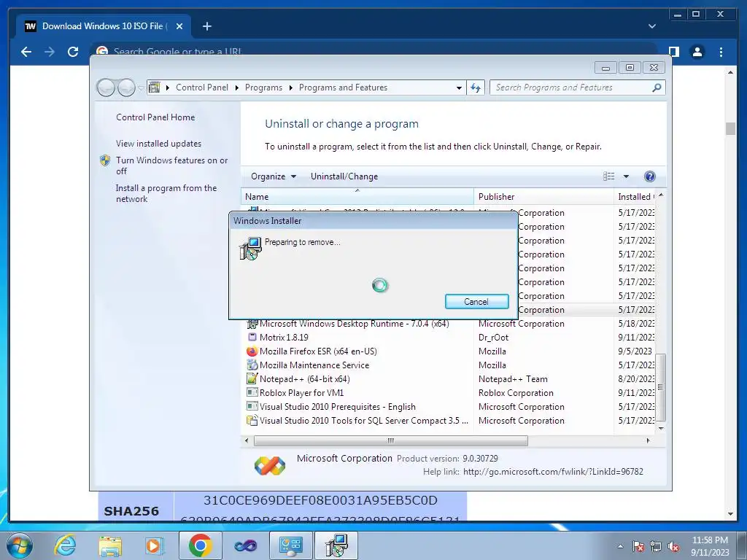Open the Organize dropdown menu
Image resolution: width=747 pixels, height=560 pixels.
274,176
